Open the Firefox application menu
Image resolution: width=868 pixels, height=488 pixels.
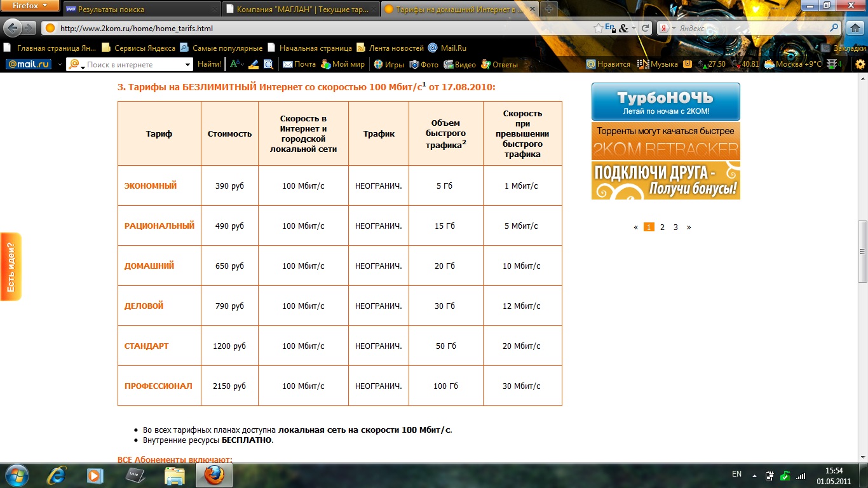[x=30, y=6]
